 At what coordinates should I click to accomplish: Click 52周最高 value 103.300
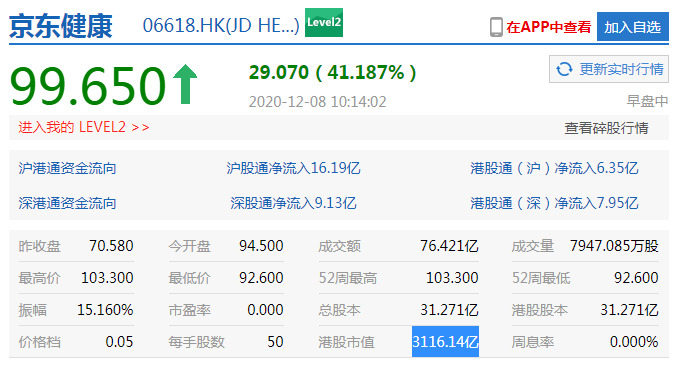pyautogui.click(x=452, y=277)
